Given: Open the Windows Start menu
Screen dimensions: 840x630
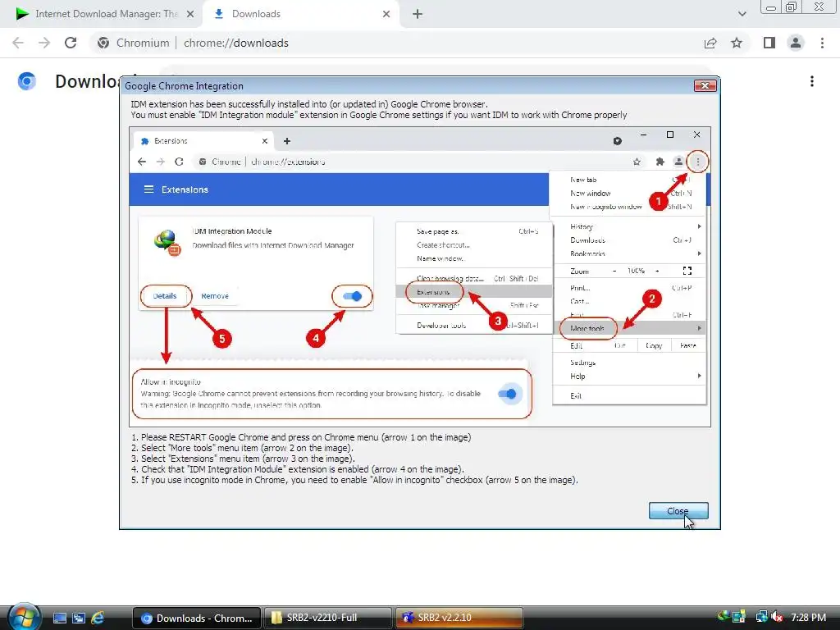Looking at the screenshot, I should [24, 617].
